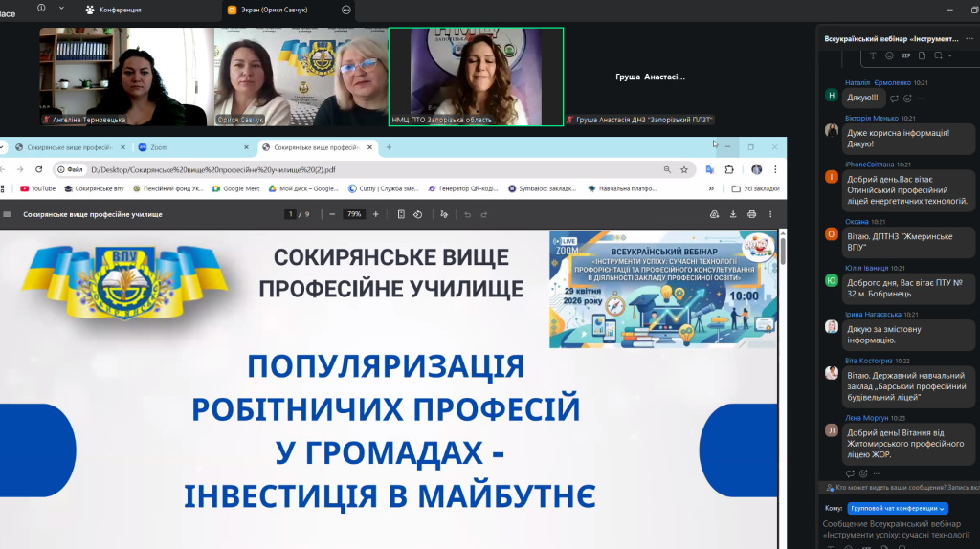The image size is (980, 549).
Task: Open the 'Групповой чат конференции' recipient dropdown
Action: pos(897,509)
